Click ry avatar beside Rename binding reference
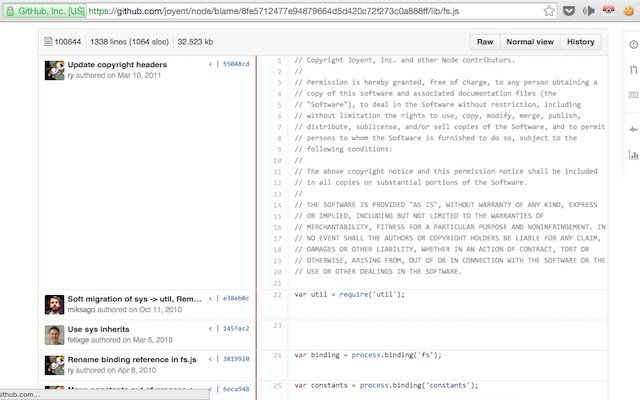Image resolution: width=640 pixels, height=400 pixels. [x=54, y=365]
